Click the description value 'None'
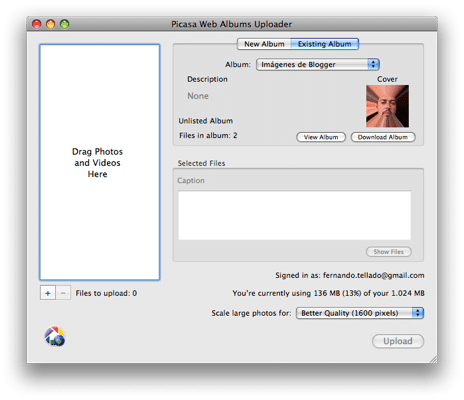464x400 pixels. [198, 96]
